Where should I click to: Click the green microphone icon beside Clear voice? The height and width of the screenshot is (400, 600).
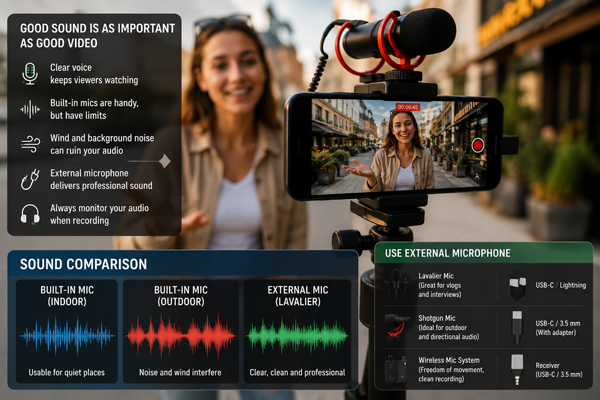pos(30,73)
